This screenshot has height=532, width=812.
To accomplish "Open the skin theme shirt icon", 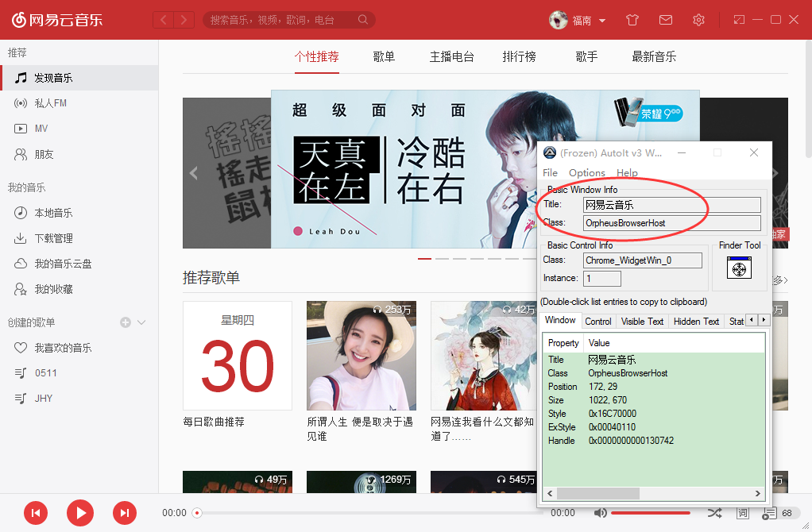I will 632,20.
